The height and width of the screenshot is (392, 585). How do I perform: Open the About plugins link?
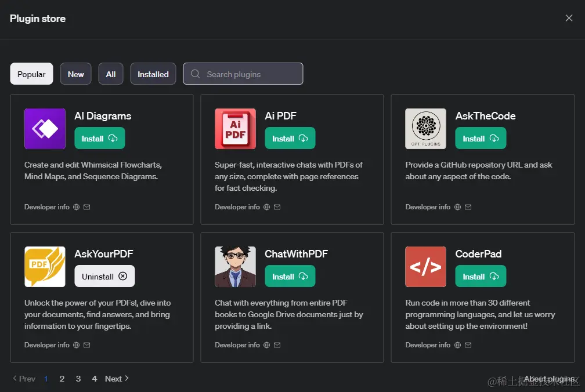pos(549,379)
